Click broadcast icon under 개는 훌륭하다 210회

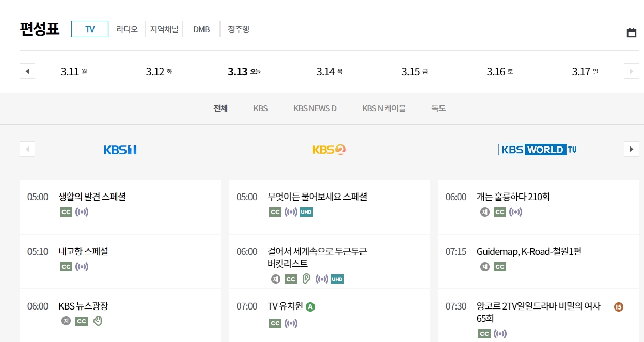516,212
